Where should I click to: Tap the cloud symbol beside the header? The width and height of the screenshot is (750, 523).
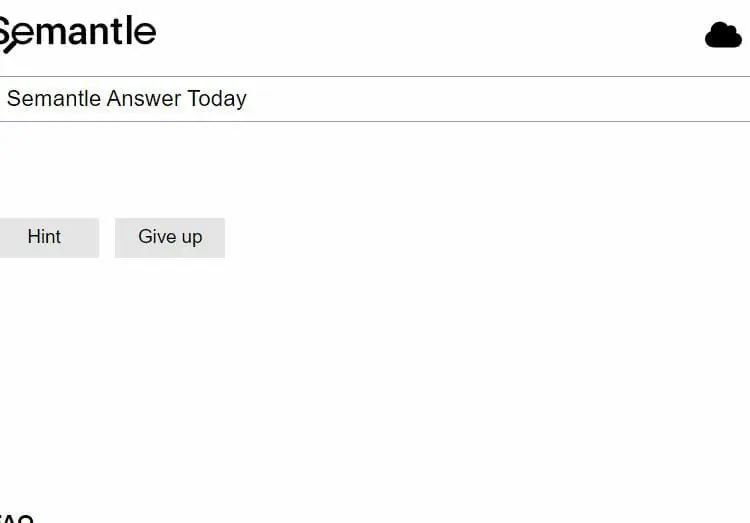point(723,34)
